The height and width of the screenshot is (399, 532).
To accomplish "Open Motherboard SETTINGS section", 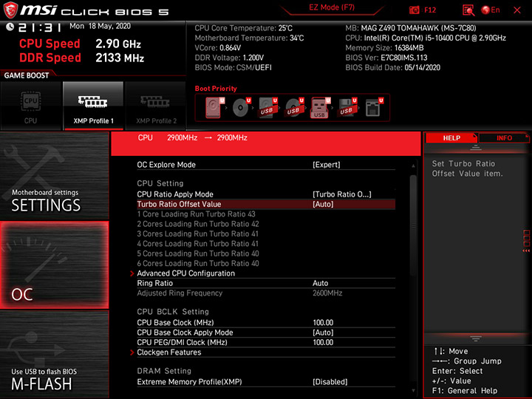I will pos(54,176).
